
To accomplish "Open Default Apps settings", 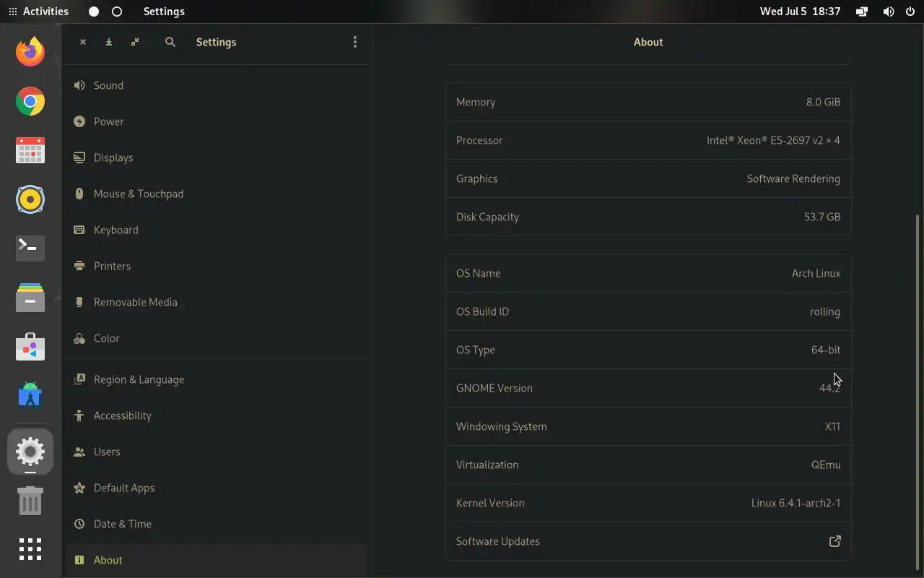I will click(217, 488).
